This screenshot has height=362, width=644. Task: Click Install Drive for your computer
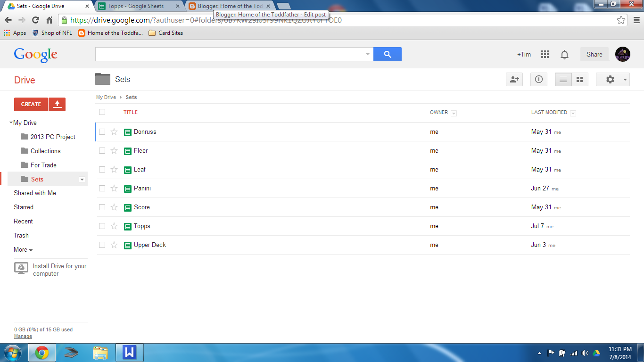point(50,270)
